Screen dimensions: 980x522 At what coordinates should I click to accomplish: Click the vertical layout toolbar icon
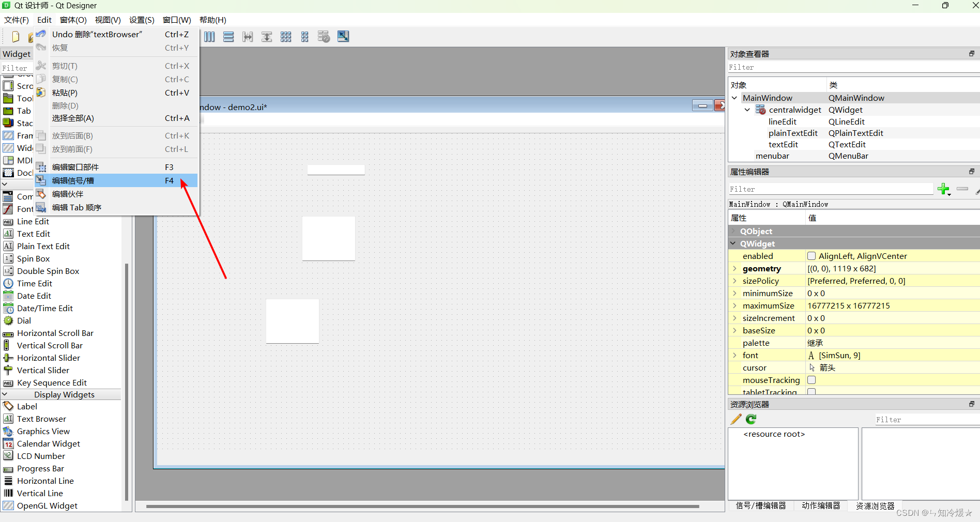228,37
